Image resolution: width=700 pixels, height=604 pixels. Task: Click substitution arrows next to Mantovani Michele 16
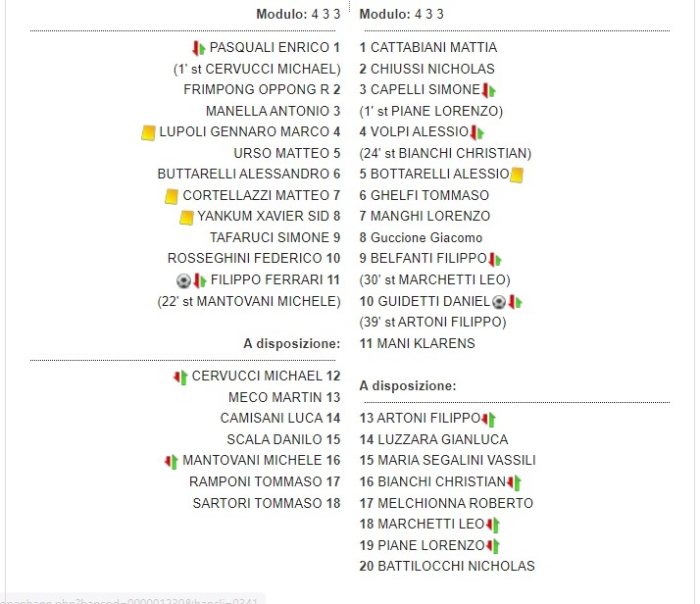coord(171,461)
